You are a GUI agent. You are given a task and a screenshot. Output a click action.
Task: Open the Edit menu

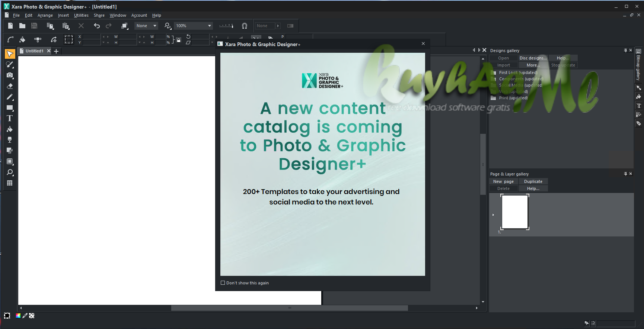coord(29,15)
